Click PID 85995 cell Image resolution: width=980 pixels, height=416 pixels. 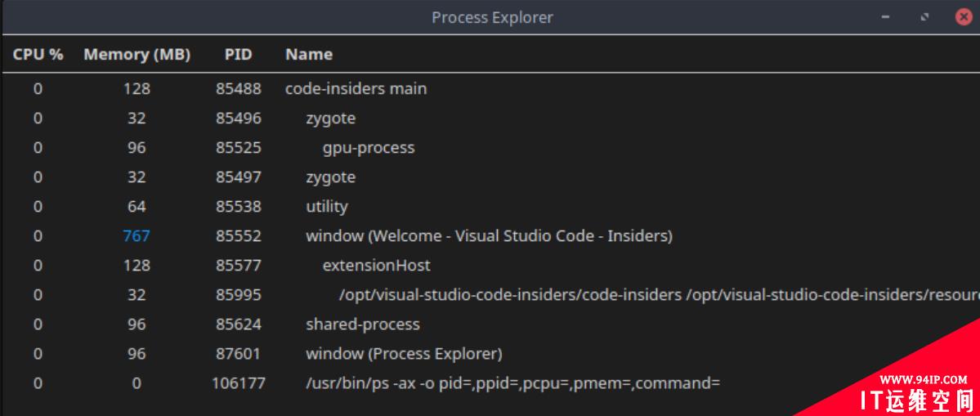point(239,294)
